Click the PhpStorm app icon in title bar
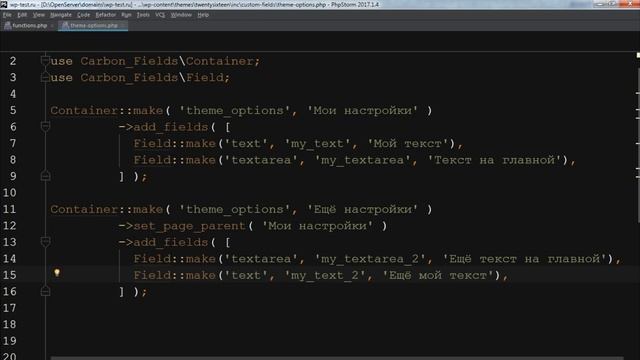Image resolution: width=640 pixels, height=360 pixels. pyautogui.click(x=4, y=4)
